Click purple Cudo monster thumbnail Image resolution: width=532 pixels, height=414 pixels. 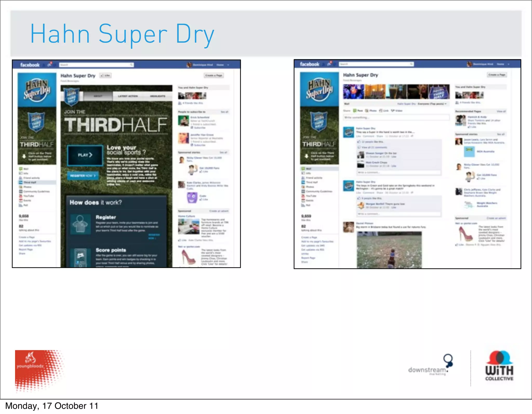192,198
